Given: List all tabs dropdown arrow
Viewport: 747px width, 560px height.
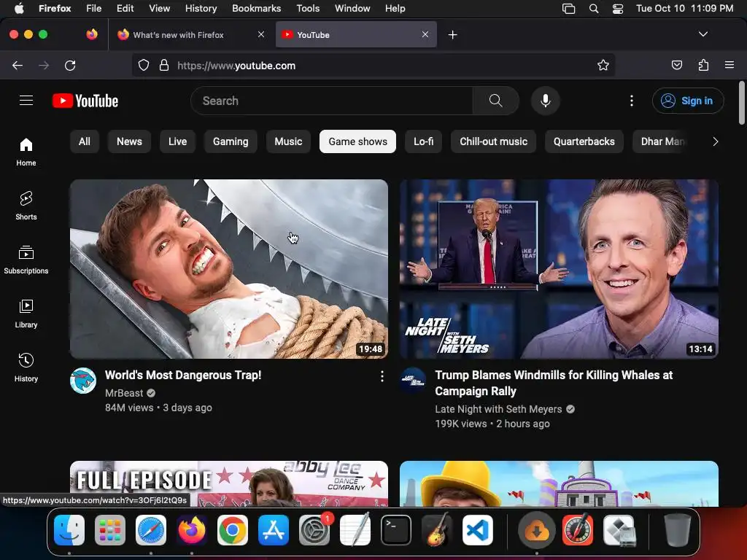Looking at the screenshot, I should click(x=703, y=34).
